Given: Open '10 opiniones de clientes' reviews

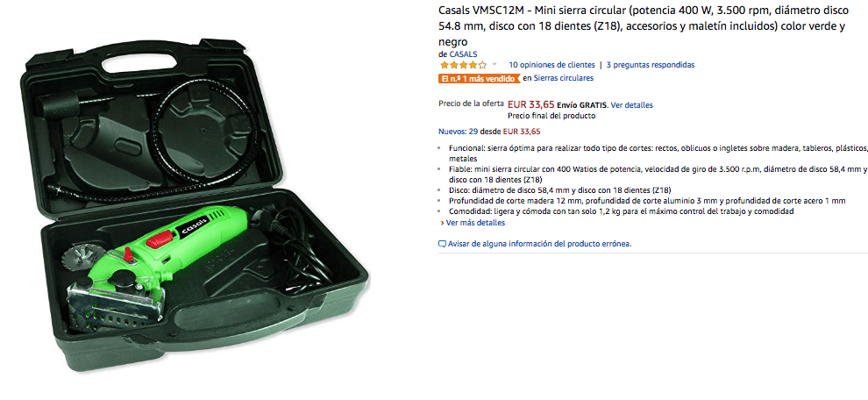Looking at the screenshot, I should coord(551,65).
